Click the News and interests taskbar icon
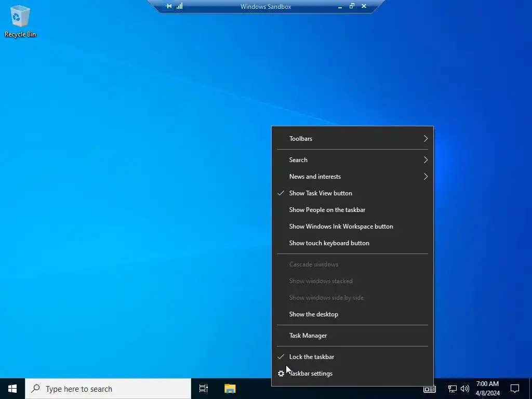This screenshot has width=532, height=399. pos(429,389)
